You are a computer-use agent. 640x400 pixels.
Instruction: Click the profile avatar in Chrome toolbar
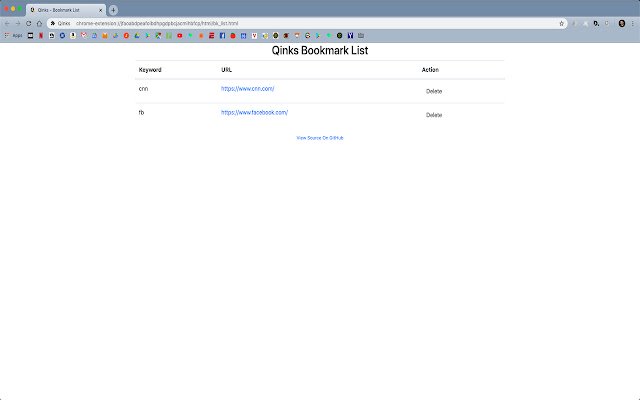pyautogui.click(x=622, y=23)
